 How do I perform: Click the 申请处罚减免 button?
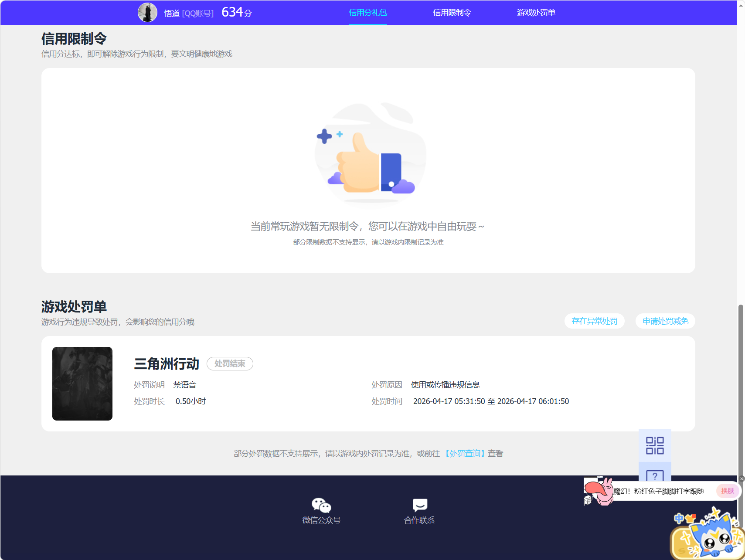point(666,321)
